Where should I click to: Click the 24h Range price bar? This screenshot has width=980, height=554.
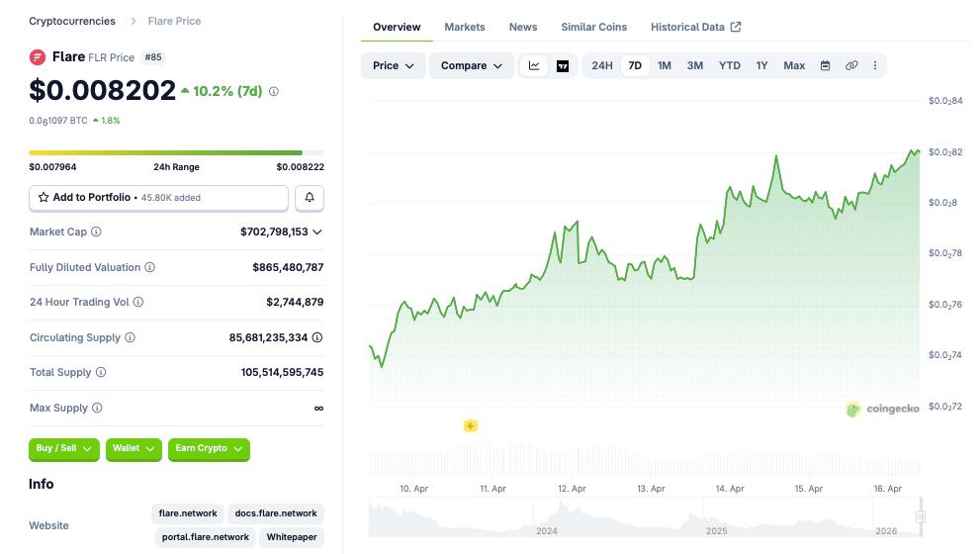click(x=177, y=152)
